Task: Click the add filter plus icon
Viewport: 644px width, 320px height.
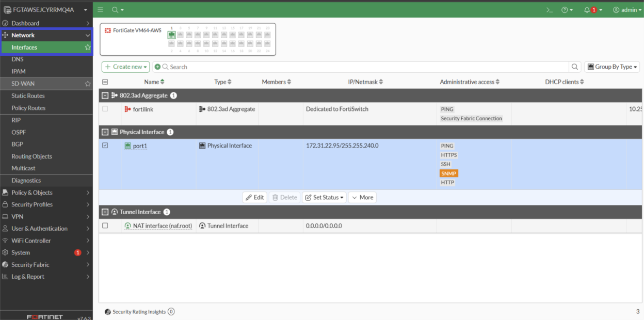Action: 158,67
